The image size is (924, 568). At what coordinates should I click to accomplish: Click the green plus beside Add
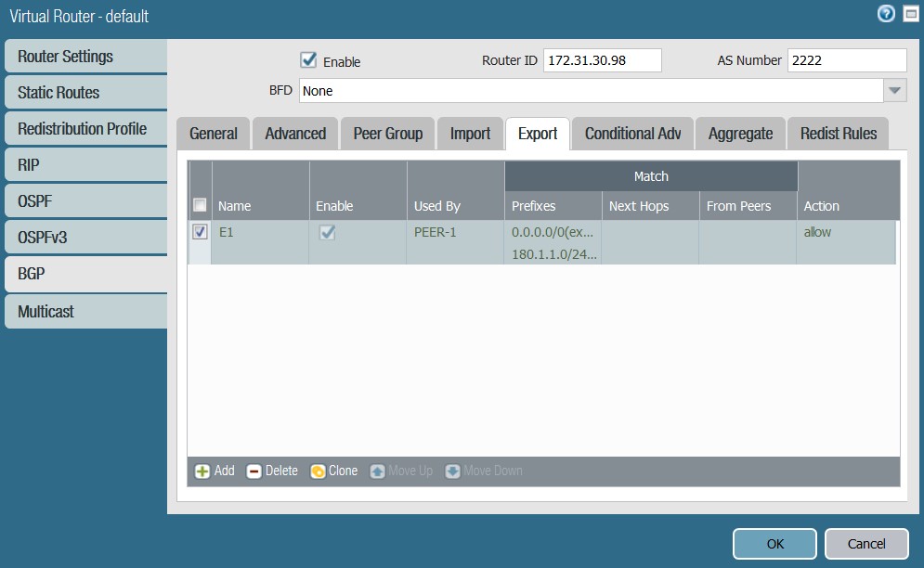pos(201,471)
